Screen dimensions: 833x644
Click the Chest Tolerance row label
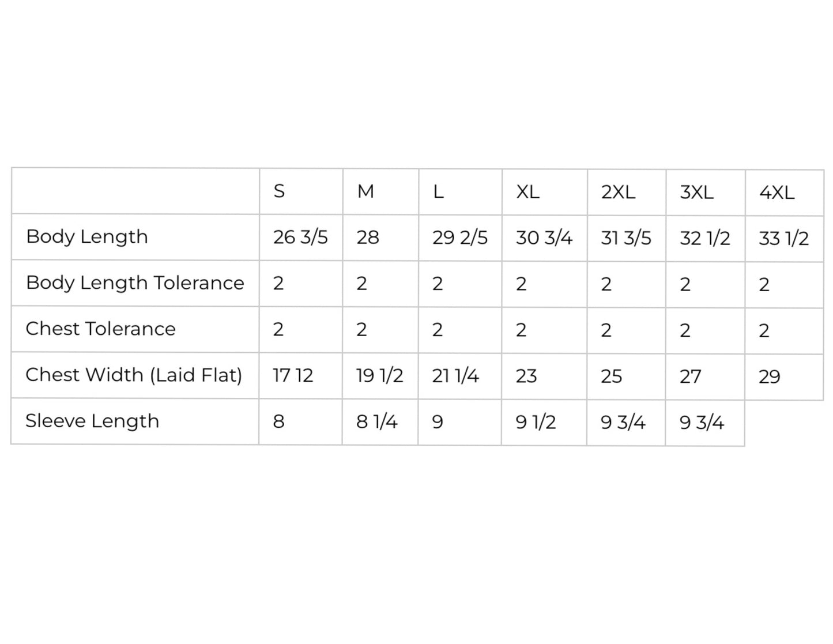pos(100,329)
